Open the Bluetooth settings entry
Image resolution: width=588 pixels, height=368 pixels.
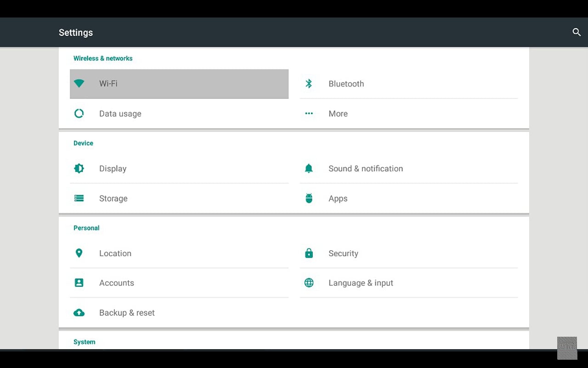click(x=346, y=84)
